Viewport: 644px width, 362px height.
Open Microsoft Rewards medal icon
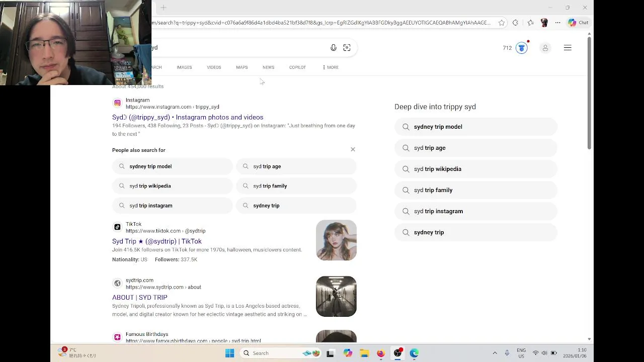click(522, 48)
